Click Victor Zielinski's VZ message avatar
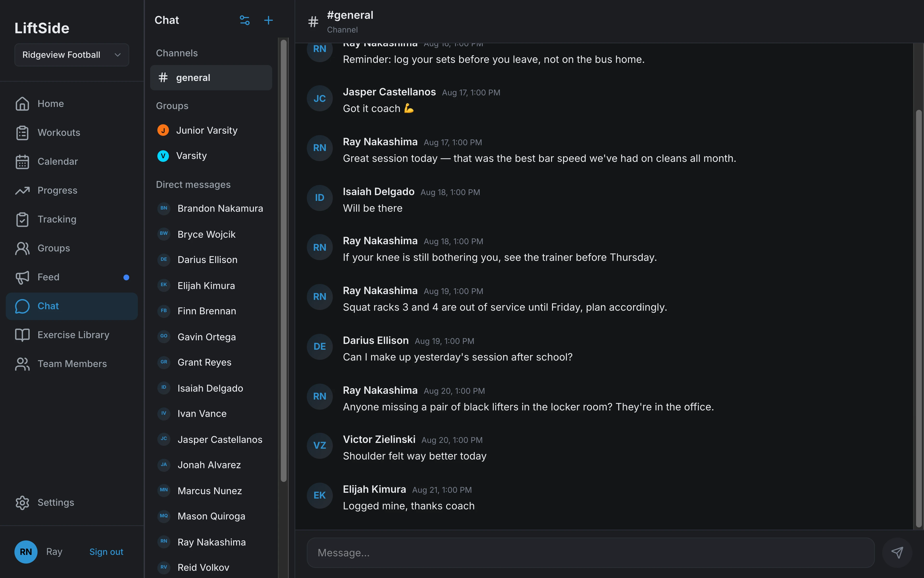This screenshot has height=578, width=924. click(320, 445)
